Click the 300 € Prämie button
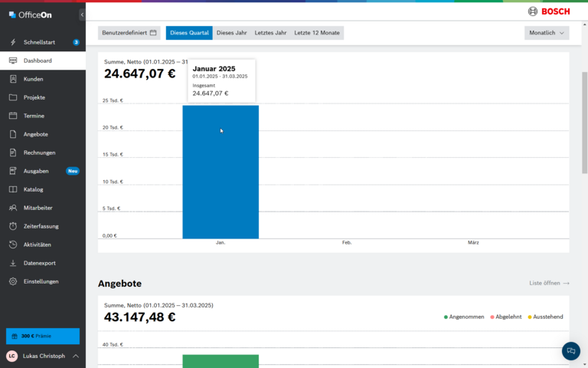The image size is (588, 368). coord(43,336)
